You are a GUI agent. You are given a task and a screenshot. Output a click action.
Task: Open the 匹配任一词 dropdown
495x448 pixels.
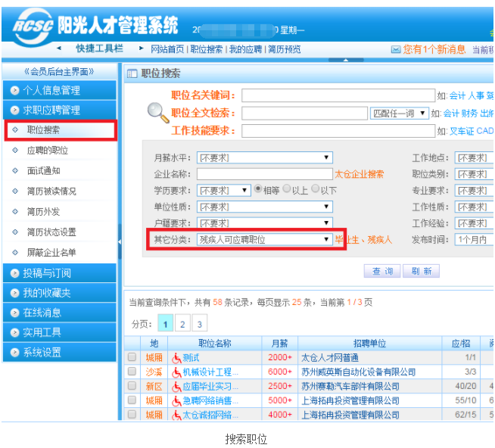click(x=400, y=114)
